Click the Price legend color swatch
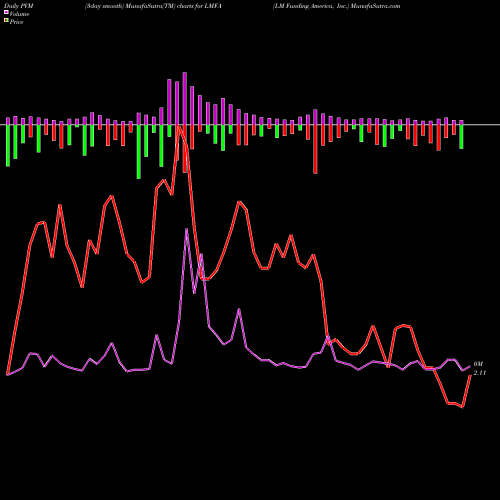 [6, 21]
